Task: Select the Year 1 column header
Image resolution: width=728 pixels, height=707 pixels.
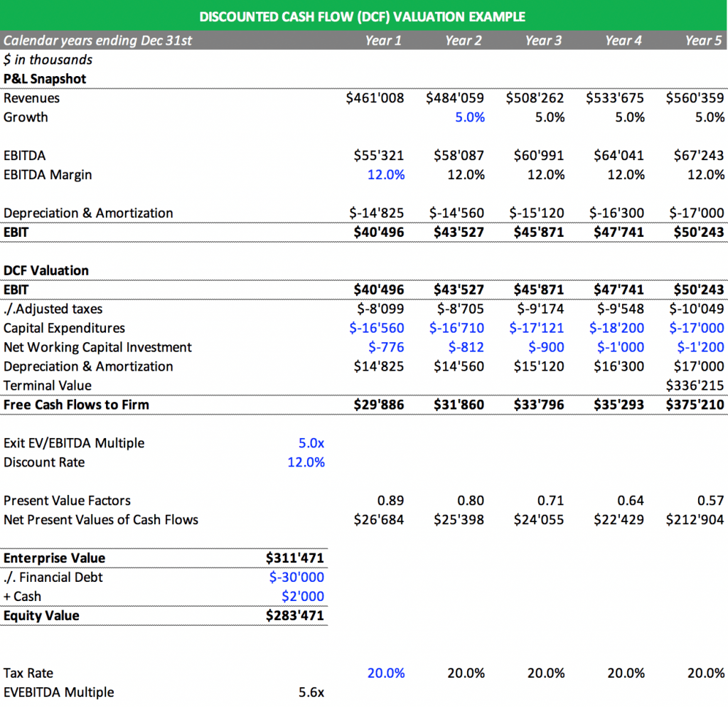Action: pos(383,41)
